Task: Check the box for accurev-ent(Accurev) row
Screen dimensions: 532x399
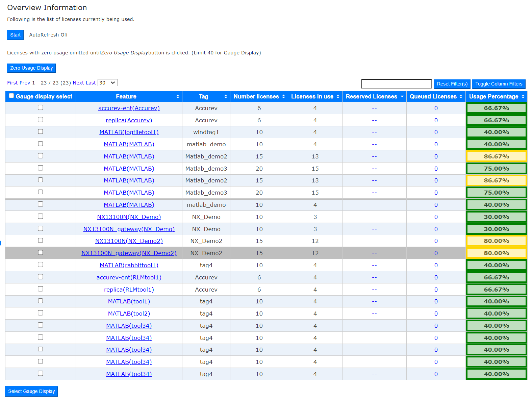Action: tap(41, 107)
